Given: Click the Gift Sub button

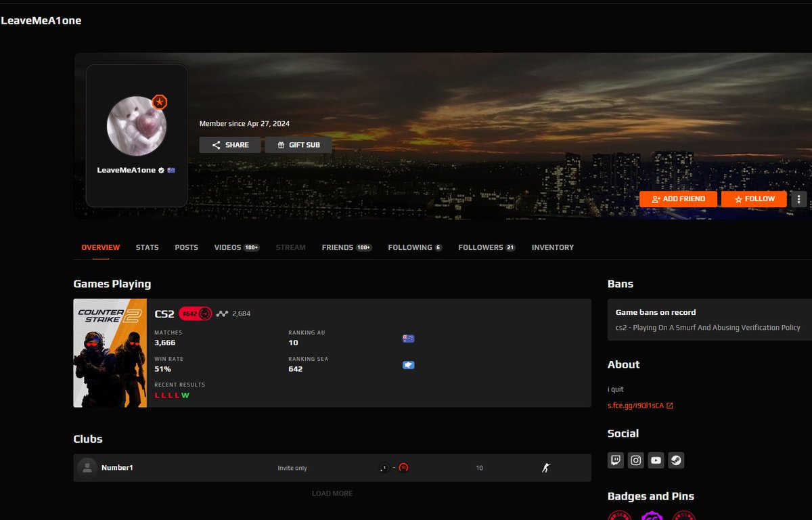Looking at the screenshot, I should pyautogui.click(x=298, y=145).
